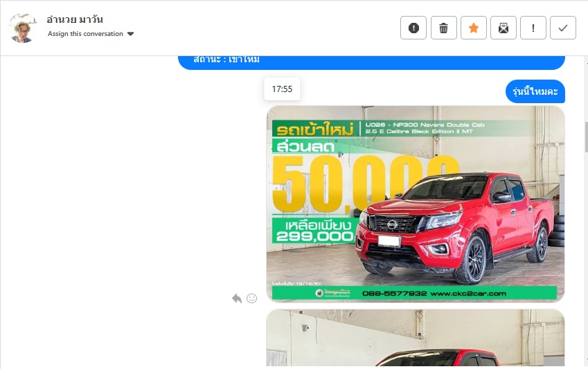
Task: Delete conversation using the trash icon
Action: (444, 28)
